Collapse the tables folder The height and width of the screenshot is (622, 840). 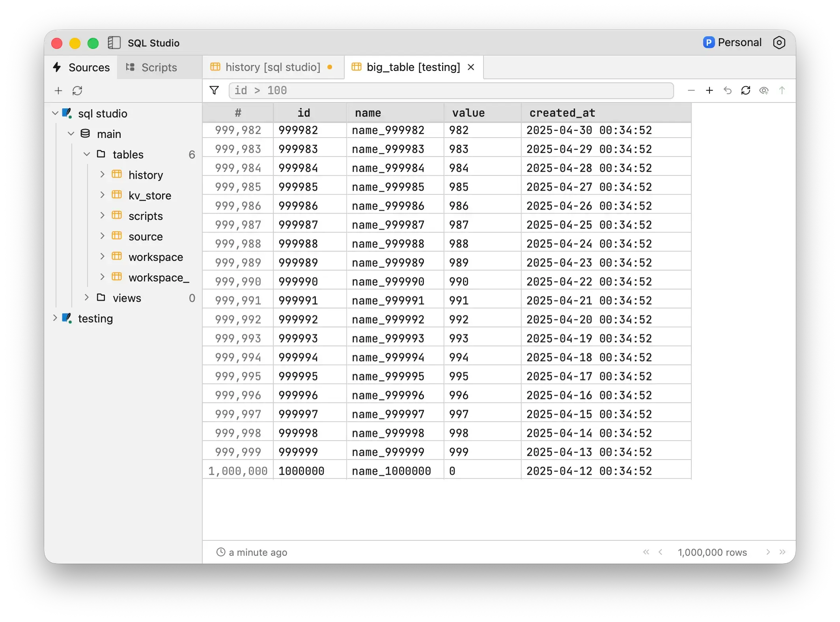tap(87, 154)
